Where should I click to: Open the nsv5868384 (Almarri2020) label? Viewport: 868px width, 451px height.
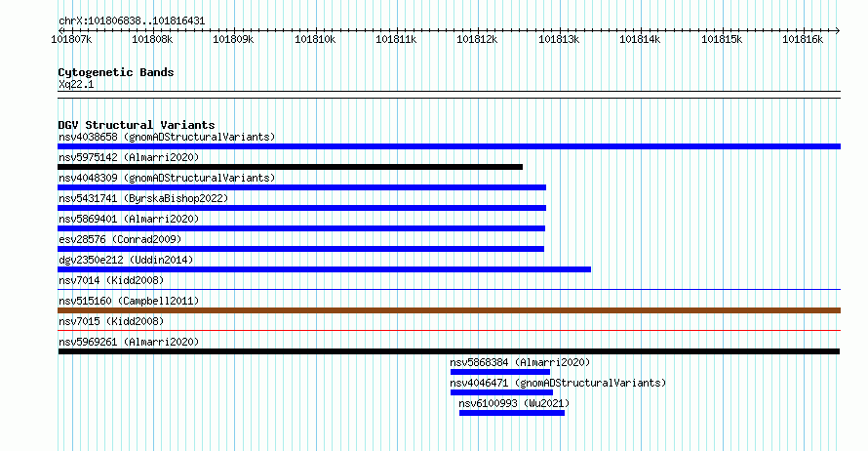point(520,362)
